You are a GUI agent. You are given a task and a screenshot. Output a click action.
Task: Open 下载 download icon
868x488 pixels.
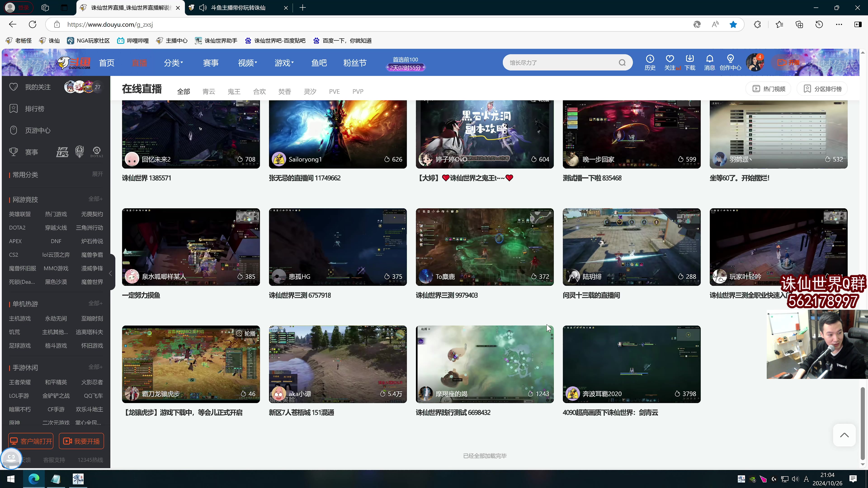690,63
